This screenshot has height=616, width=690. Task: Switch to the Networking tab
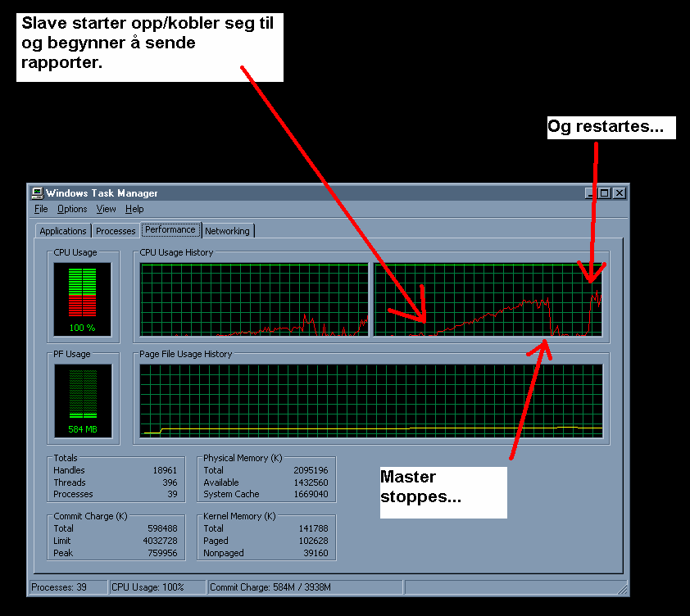[227, 231]
